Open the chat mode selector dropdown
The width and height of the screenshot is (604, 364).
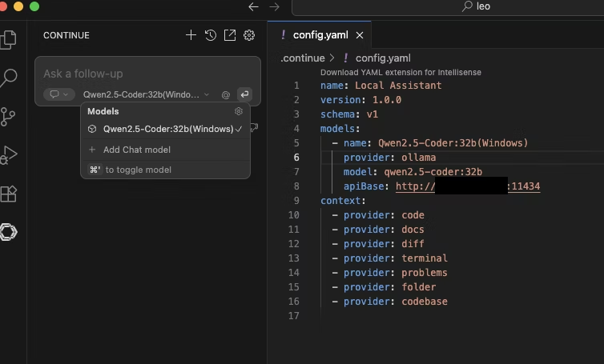(x=59, y=94)
